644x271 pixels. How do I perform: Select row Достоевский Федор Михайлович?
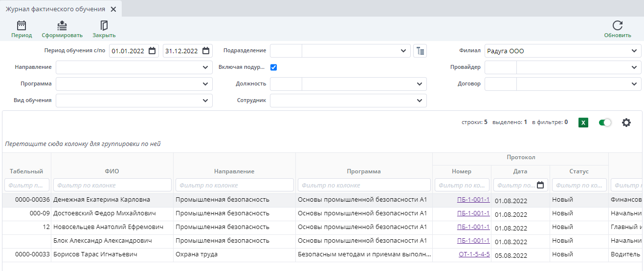[x=322, y=213]
